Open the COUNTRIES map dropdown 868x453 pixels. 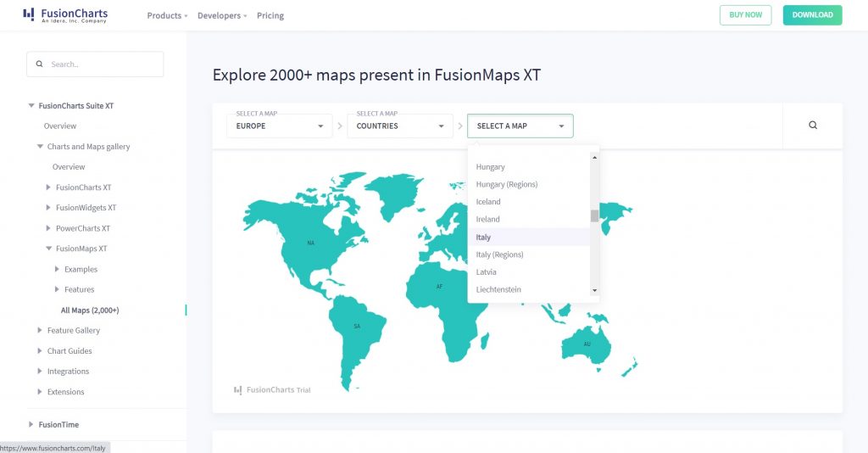(x=399, y=126)
